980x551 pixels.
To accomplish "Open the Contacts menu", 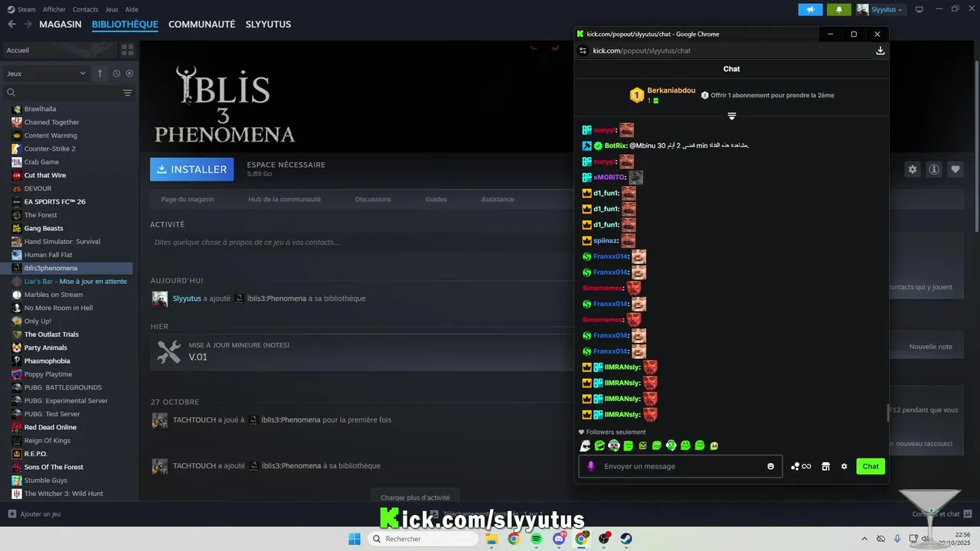I will [x=85, y=9].
